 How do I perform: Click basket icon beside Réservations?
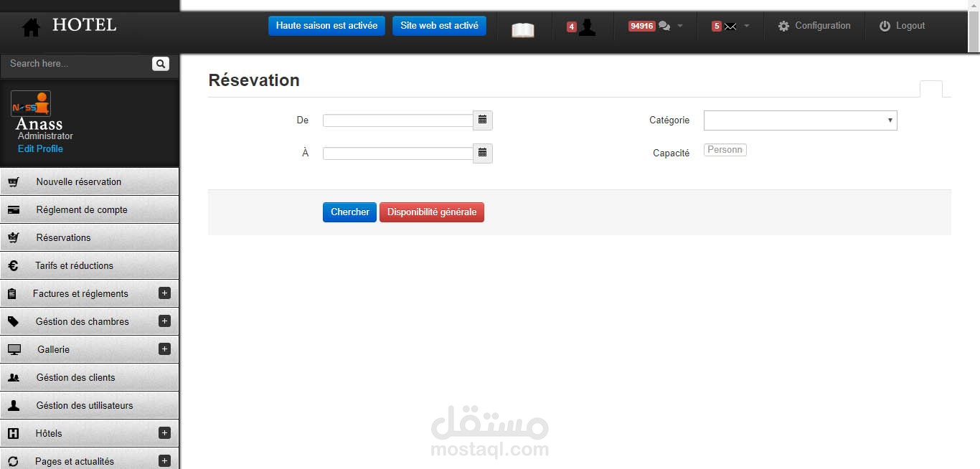[14, 237]
